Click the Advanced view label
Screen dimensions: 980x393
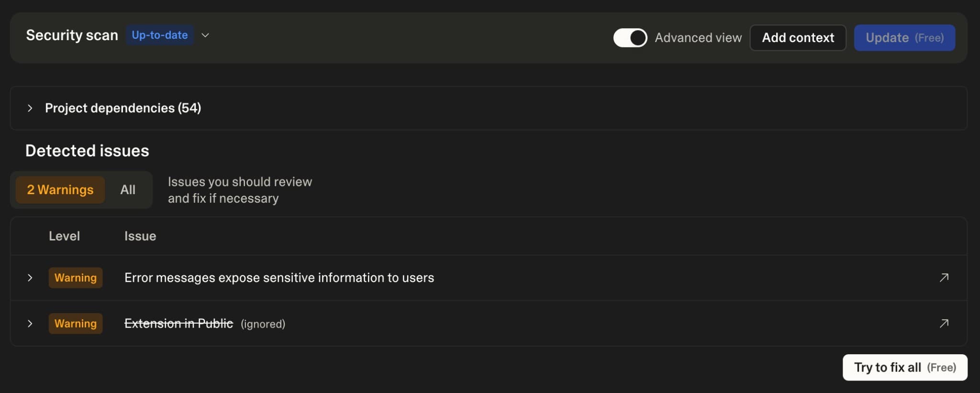click(x=698, y=38)
